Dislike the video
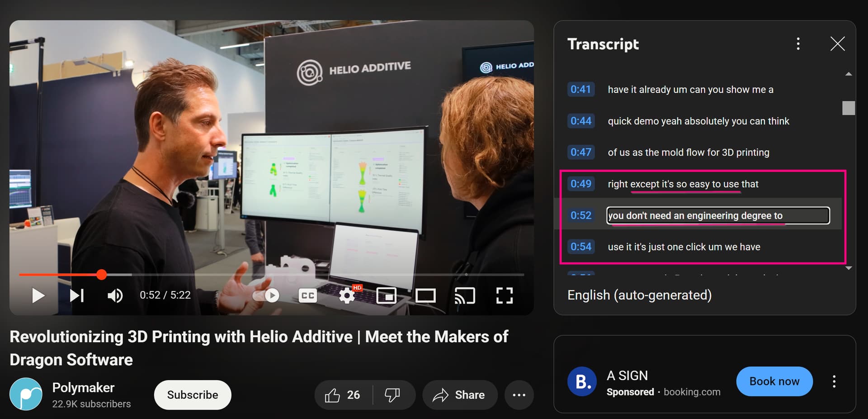Screen dimensions: 868x419 (x=392, y=395)
